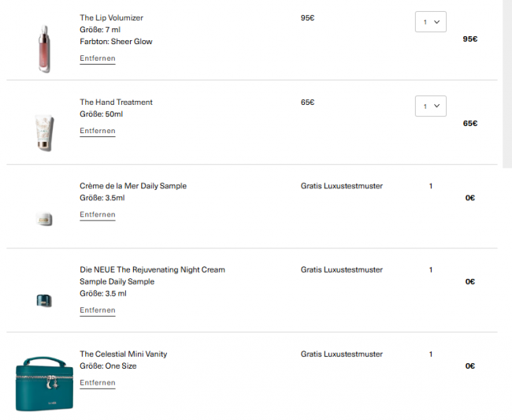Click the Rejuvenating Night Cream jar image
Viewport: 512px width, 420px height.
[43, 300]
